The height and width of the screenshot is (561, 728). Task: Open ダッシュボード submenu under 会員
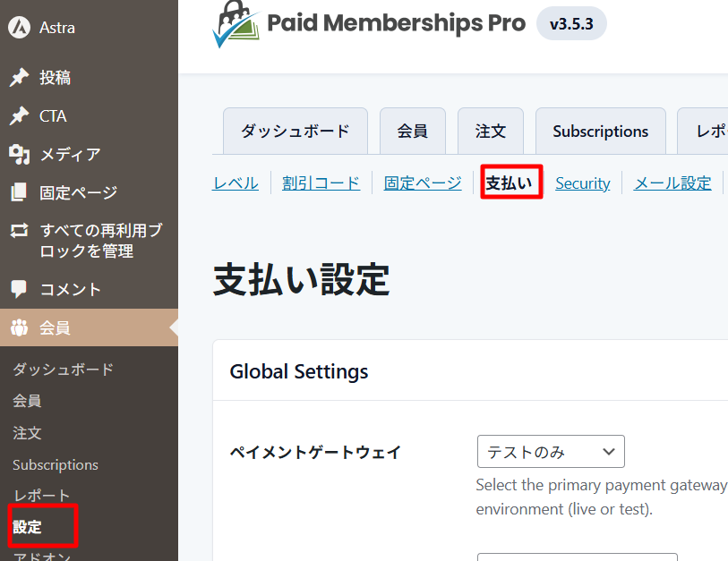pyautogui.click(x=64, y=370)
